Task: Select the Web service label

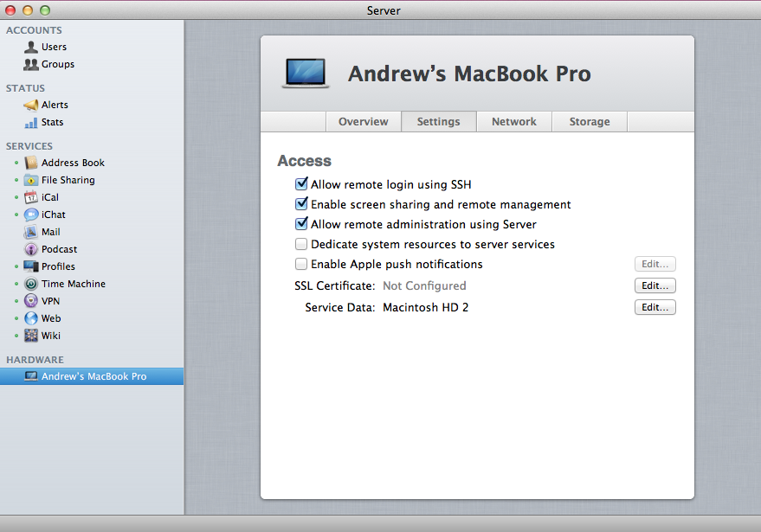Action: (x=51, y=318)
